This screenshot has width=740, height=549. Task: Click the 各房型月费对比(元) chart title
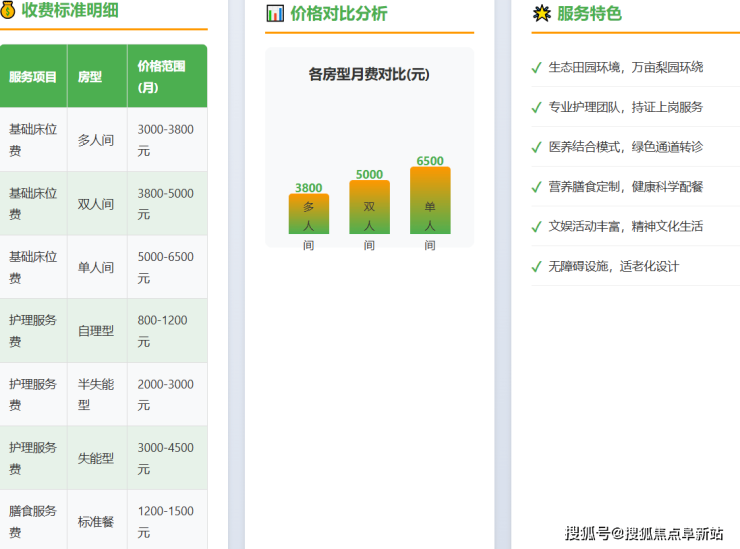coord(369,75)
